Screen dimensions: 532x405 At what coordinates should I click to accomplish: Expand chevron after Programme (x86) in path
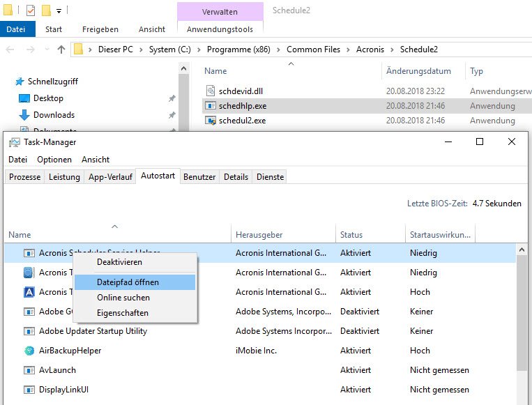click(x=278, y=49)
